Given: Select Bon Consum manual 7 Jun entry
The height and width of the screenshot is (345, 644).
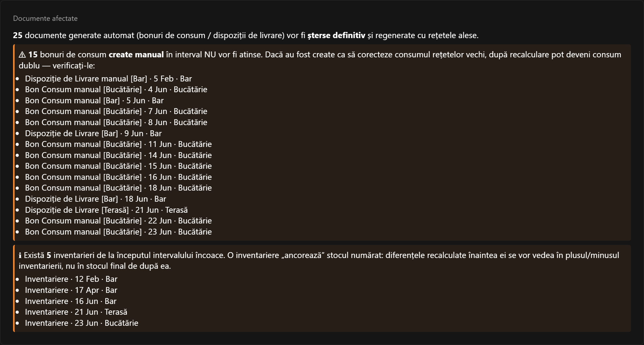Looking at the screenshot, I should [116, 111].
